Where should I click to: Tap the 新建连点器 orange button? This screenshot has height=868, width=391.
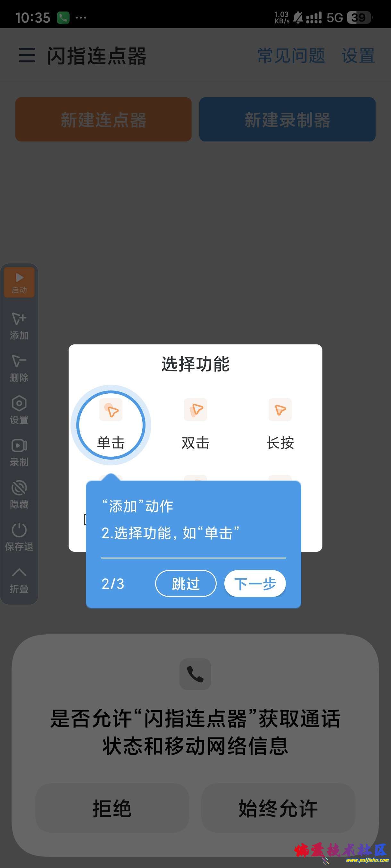click(x=104, y=119)
